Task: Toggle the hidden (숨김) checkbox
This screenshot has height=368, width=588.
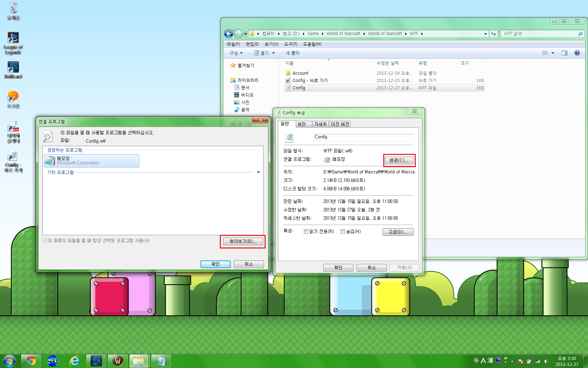Action: click(343, 231)
